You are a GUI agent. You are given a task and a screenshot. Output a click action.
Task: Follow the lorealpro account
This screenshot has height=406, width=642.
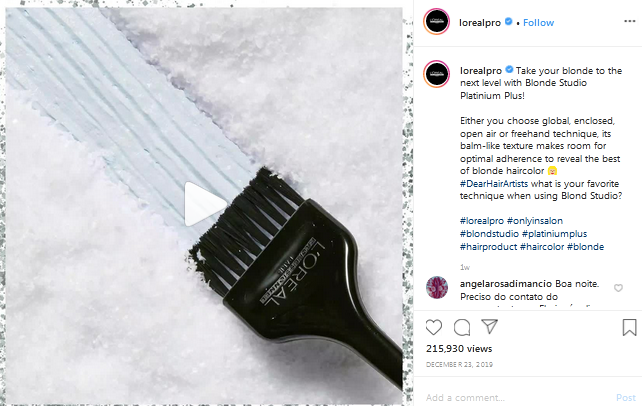tap(538, 23)
